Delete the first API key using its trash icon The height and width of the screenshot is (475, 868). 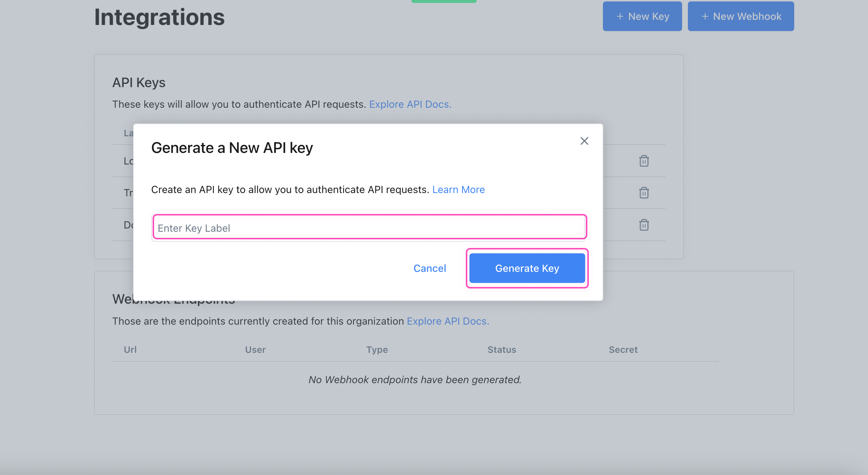(644, 161)
